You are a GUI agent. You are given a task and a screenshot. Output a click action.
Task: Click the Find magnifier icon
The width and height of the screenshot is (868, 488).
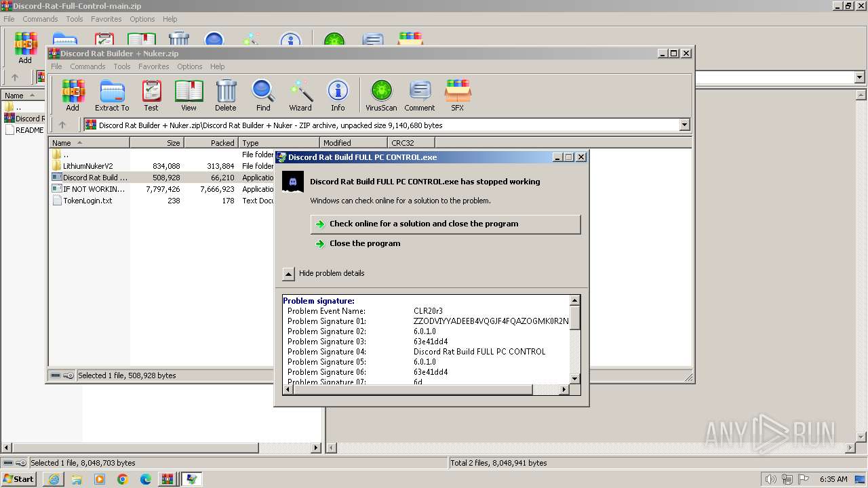tap(263, 95)
